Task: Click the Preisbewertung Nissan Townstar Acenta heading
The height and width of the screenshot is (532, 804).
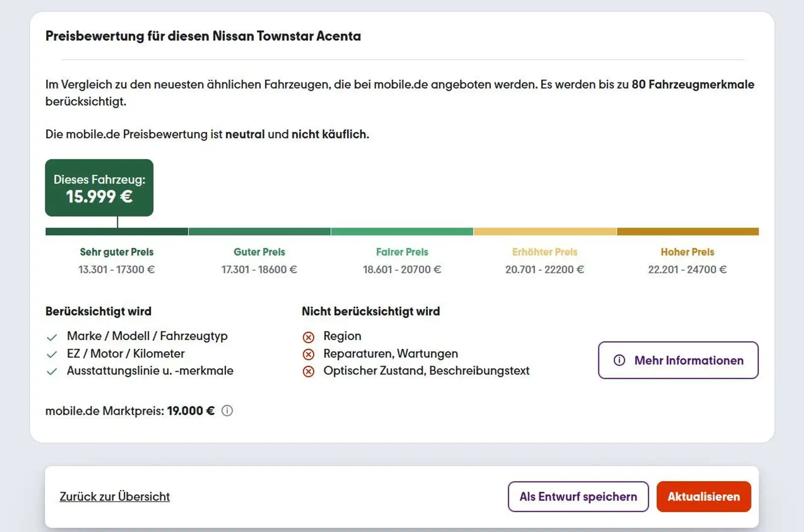Action: coord(203,36)
